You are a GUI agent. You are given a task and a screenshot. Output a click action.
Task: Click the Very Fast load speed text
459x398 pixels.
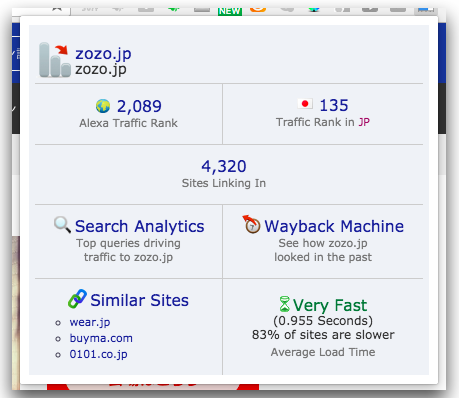[330, 305]
